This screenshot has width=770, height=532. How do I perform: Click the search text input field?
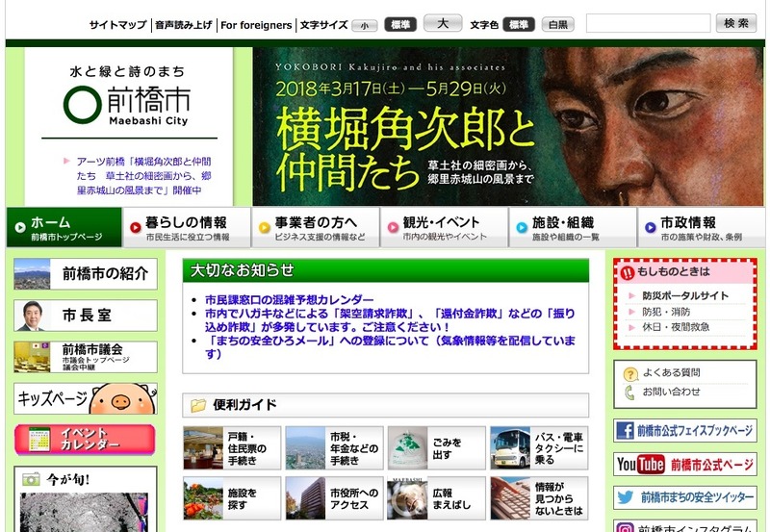coord(648,23)
